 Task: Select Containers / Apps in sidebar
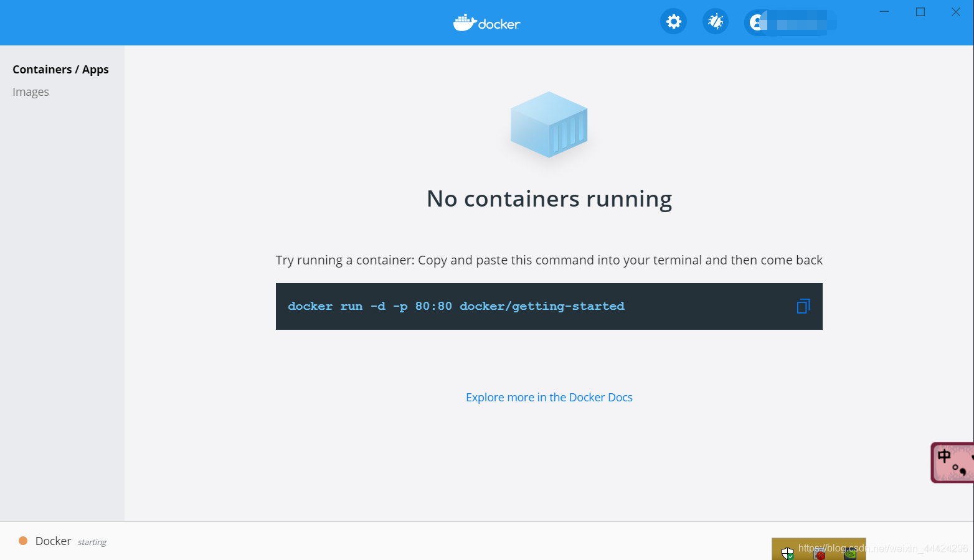[60, 70]
